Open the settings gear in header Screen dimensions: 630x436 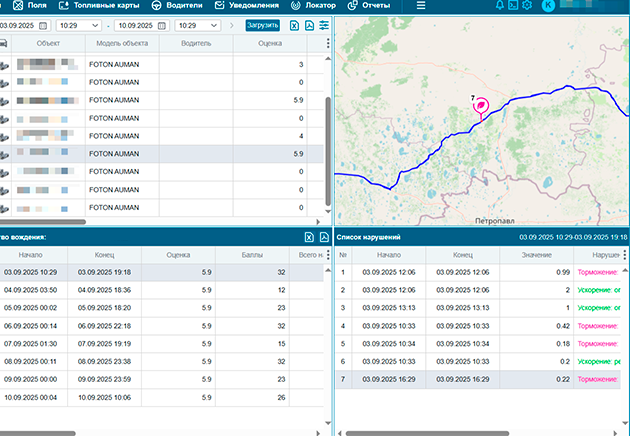[527, 6]
